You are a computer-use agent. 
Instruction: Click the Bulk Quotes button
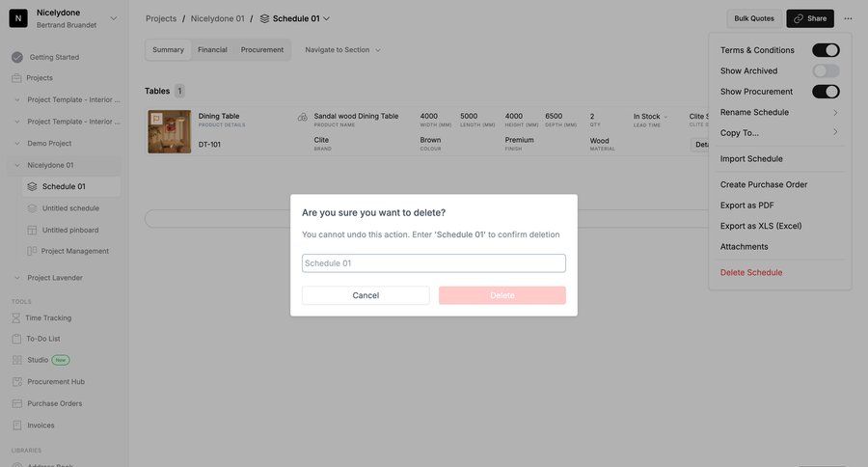pyautogui.click(x=754, y=18)
